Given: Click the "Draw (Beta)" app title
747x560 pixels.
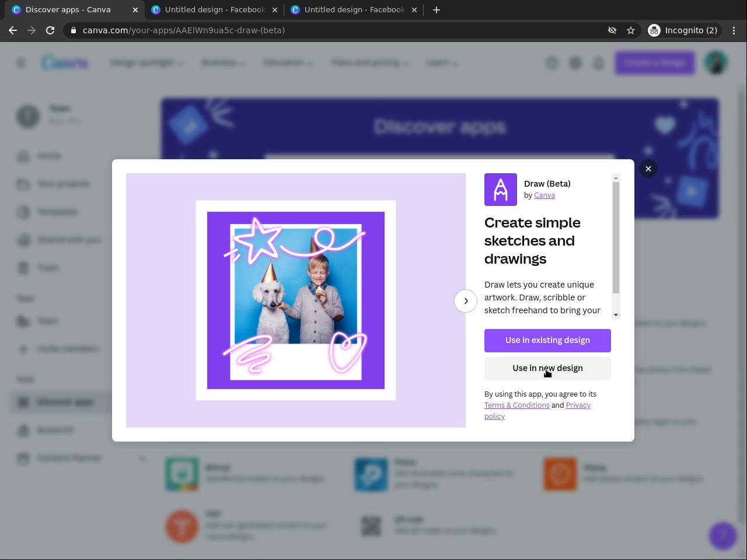Looking at the screenshot, I should (x=547, y=184).
